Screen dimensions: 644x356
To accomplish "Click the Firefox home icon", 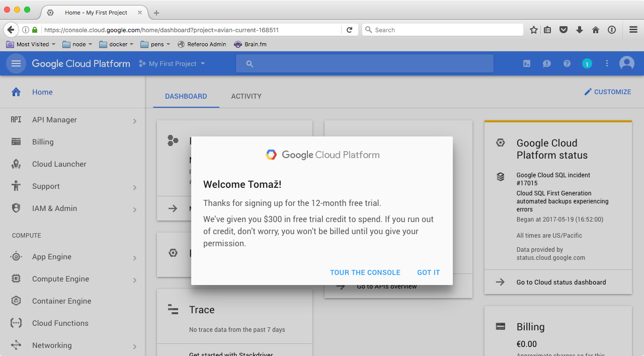I will (x=596, y=30).
